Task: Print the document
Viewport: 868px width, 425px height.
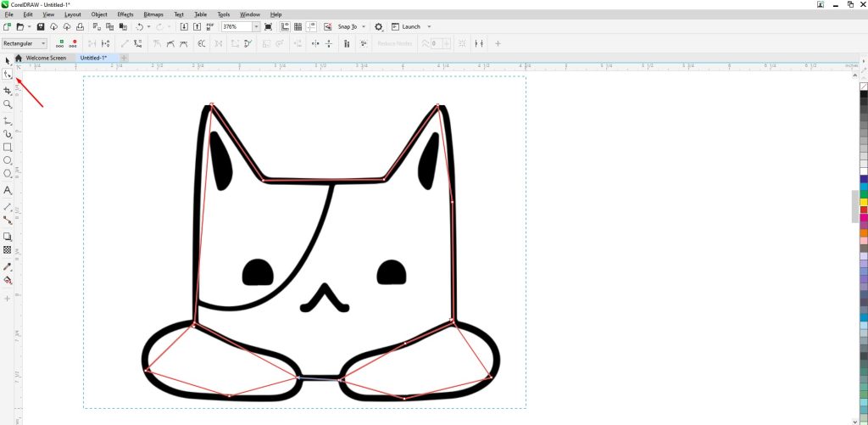Action: click(x=81, y=26)
